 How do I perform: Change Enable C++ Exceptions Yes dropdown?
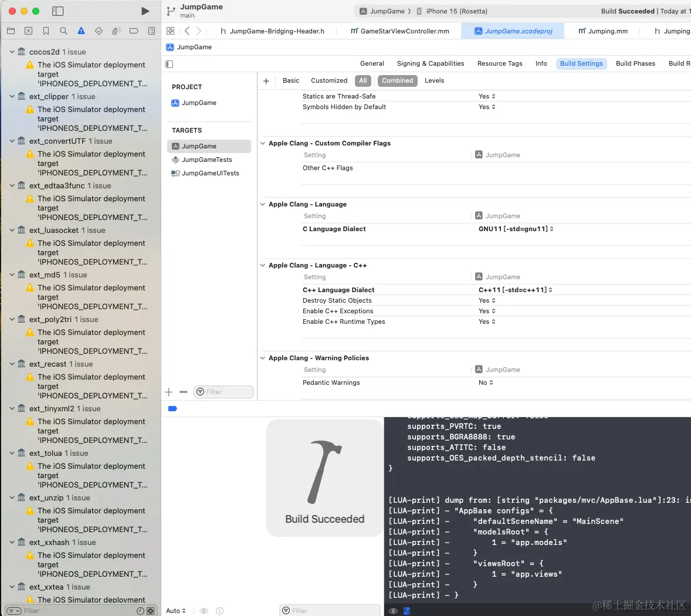click(x=487, y=311)
